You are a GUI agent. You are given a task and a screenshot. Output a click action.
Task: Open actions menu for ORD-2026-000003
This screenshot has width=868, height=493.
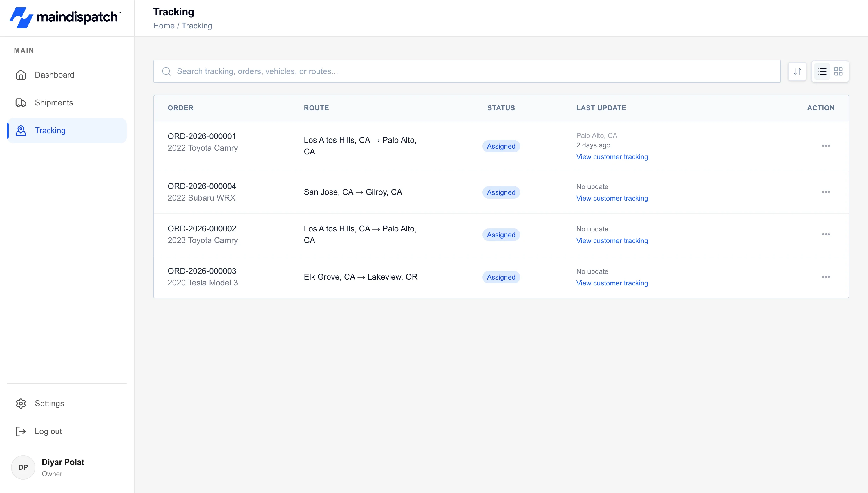click(826, 277)
